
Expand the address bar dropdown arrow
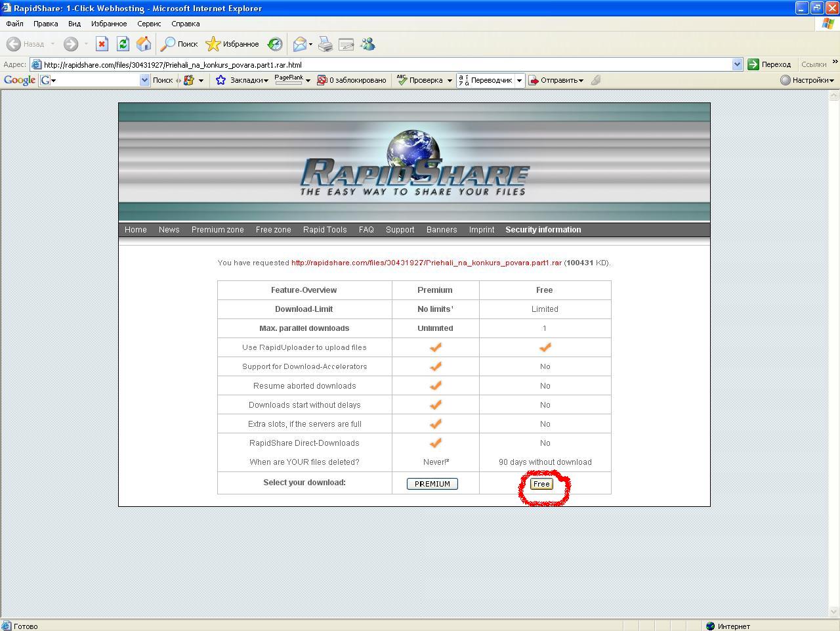tap(737, 64)
